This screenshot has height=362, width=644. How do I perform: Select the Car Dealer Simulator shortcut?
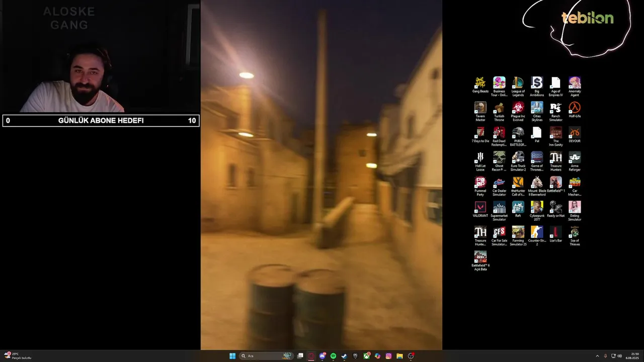pyautogui.click(x=499, y=186)
